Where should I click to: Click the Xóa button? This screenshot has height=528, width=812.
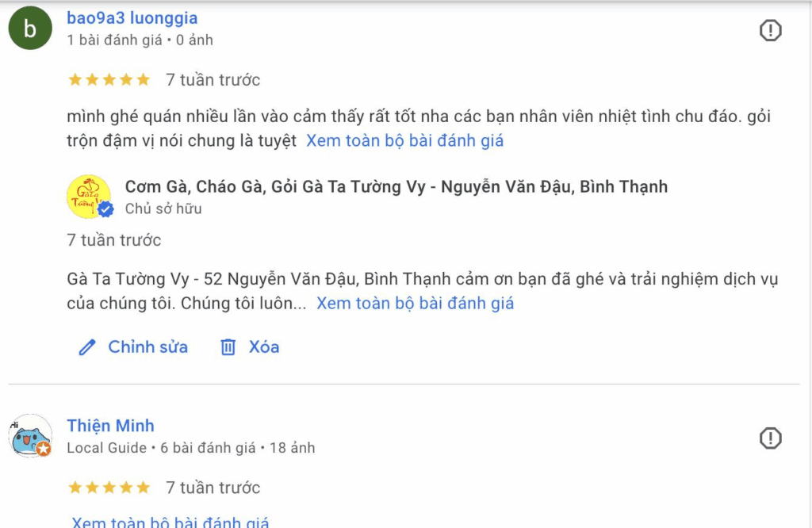264,347
